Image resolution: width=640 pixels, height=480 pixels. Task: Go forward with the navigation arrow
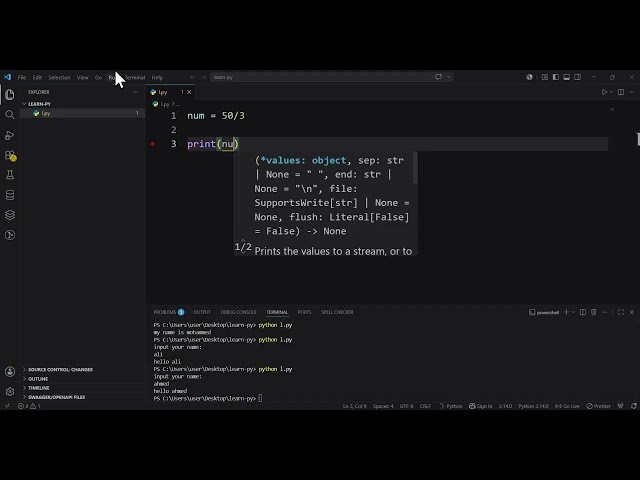[x=203, y=77]
